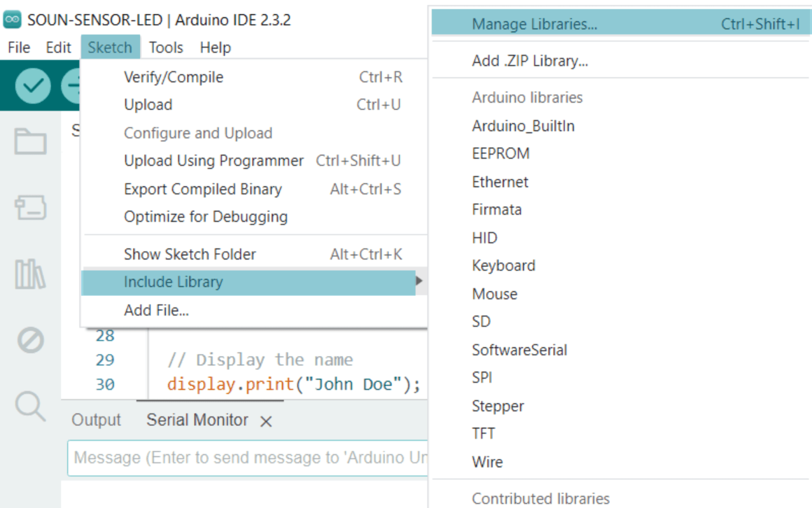Open the File menu
The width and height of the screenshot is (812, 508).
click(19, 48)
